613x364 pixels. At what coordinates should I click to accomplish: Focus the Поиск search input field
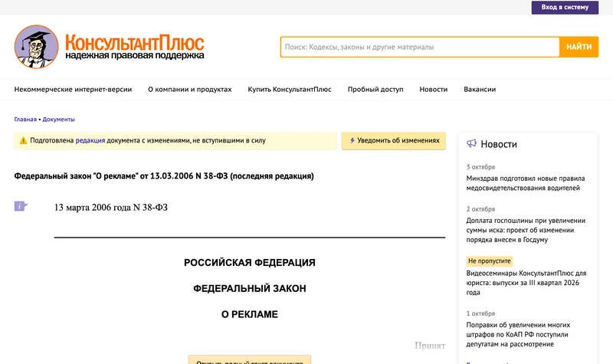point(420,47)
